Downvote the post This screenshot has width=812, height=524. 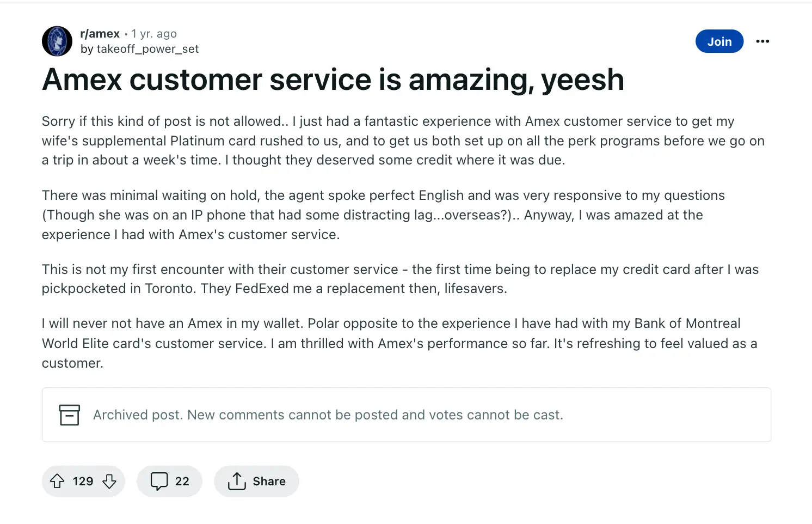(109, 482)
